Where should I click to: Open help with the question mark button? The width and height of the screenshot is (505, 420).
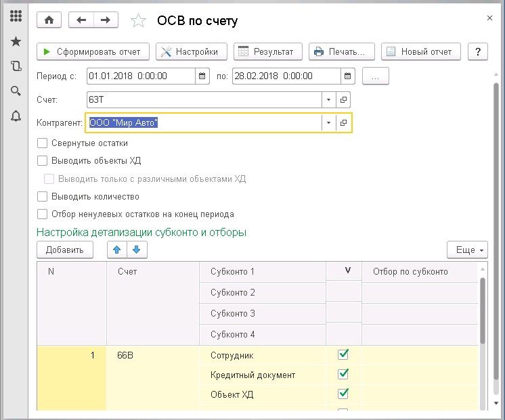coord(478,51)
